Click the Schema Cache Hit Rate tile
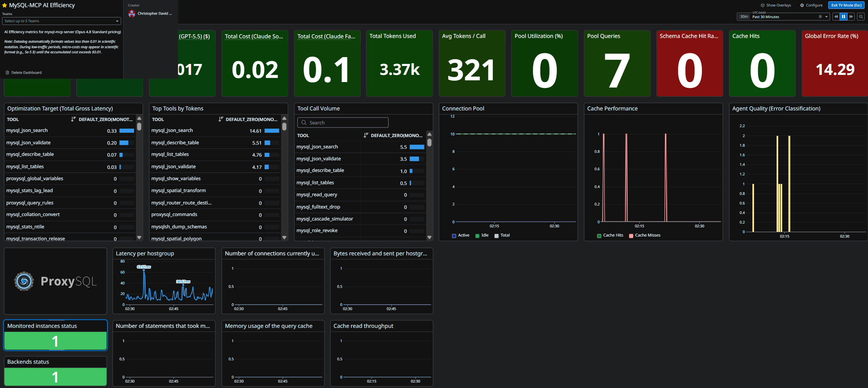868x388 pixels. pyautogui.click(x=690, y=63)
